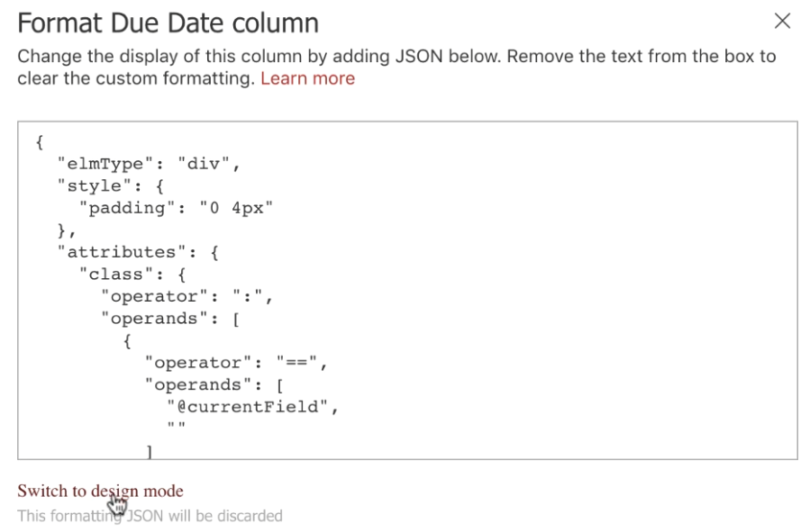810x532 pixels.
Task: Click the first "operands" line
Action: [170, 319]
